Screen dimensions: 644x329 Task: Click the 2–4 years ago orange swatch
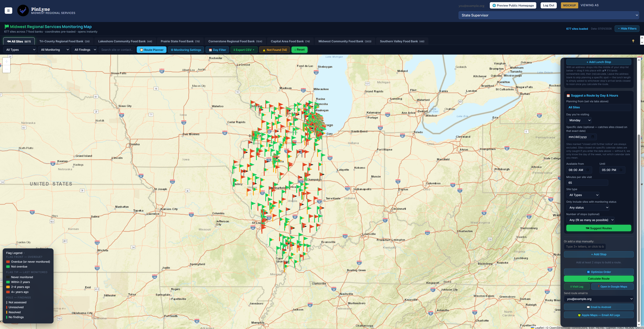point(8,287)
